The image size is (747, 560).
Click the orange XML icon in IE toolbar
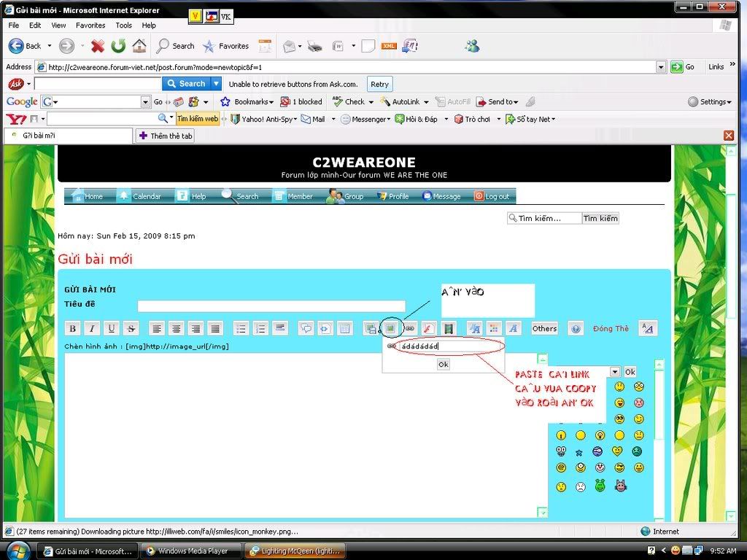[389, 46]
